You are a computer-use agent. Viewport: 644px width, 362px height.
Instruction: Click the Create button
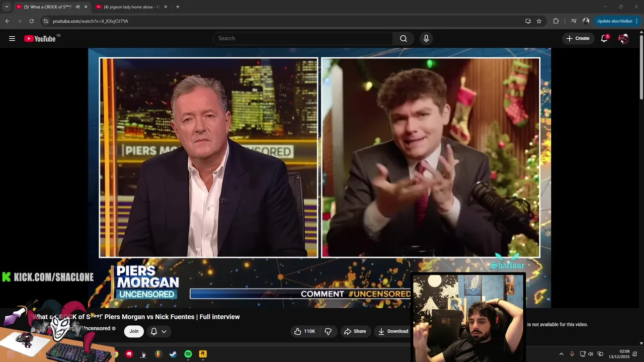pyautogui.click(x=578, y=39)
